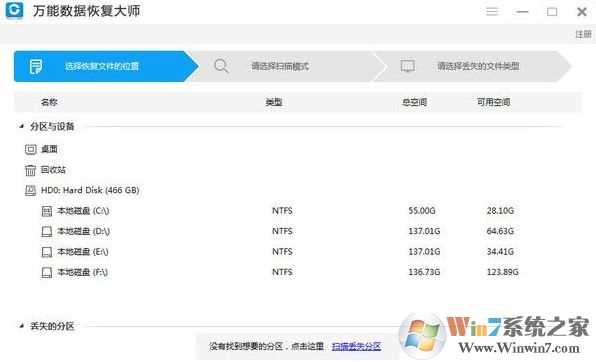Sort by 可用空间 column header

[493, 102]
